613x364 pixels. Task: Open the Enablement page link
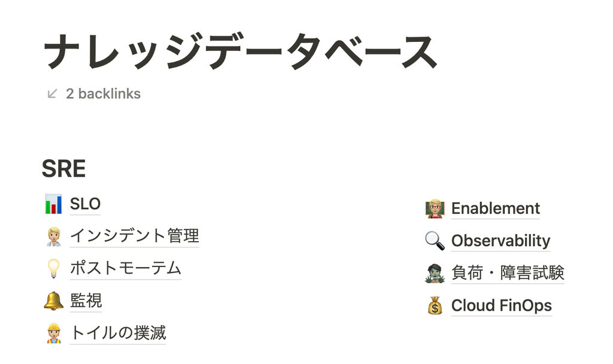[x=496, y=208]
